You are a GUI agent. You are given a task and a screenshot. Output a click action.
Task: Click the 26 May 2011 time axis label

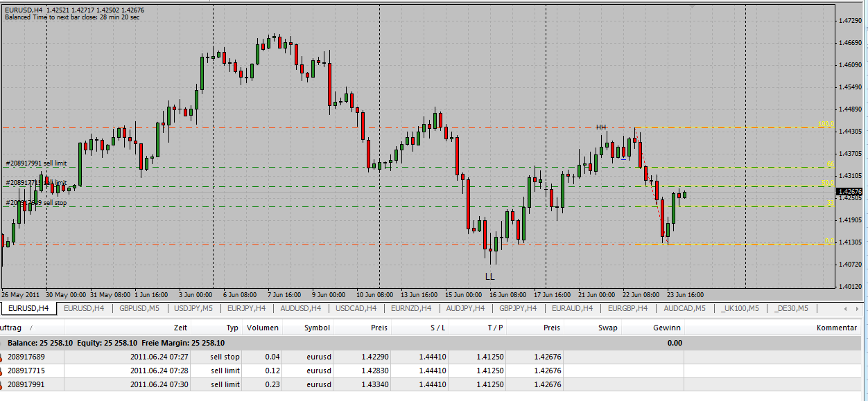click(x=21, y=294)
